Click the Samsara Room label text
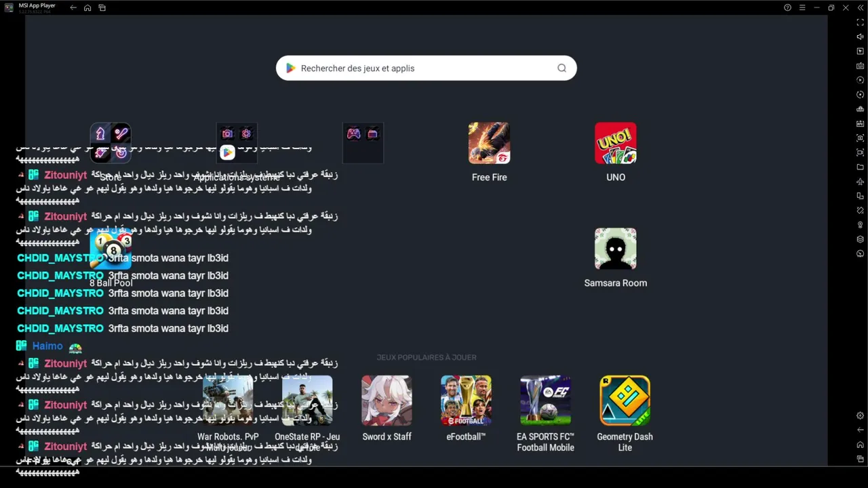Screen dimensions: 868x488 616,283
